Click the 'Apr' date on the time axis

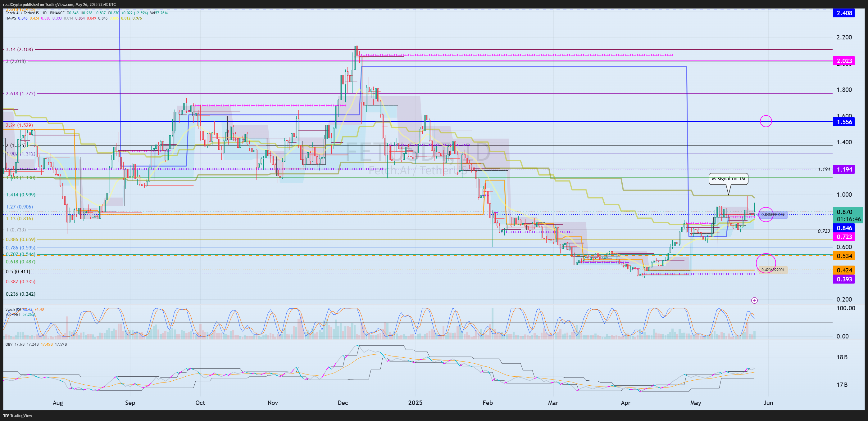pyautogui.click(x=625, y=403)
